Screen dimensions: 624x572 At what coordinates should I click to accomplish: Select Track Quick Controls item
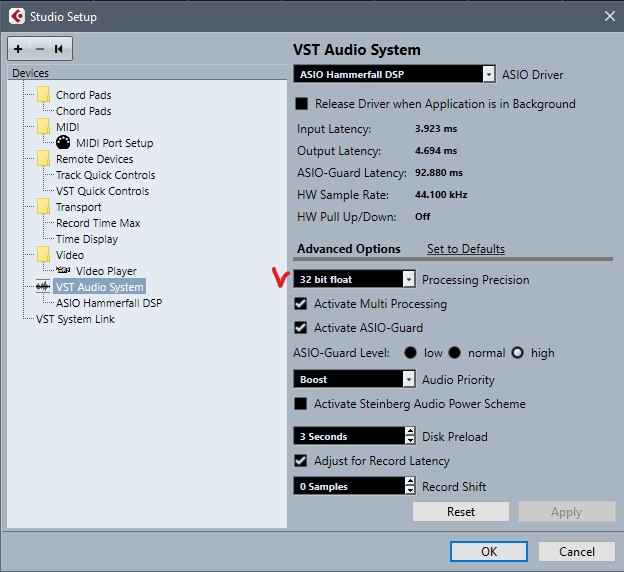click(105, 175)
